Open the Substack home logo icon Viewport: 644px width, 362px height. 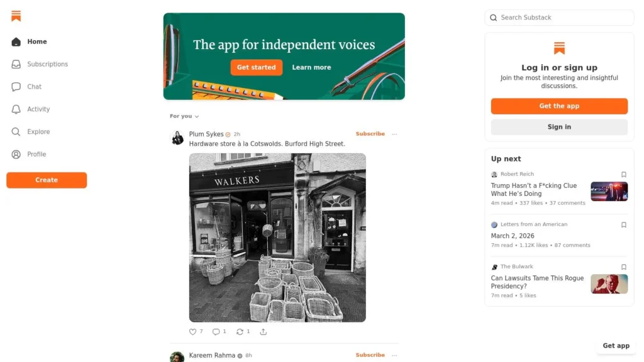pyautogui.click(x=16, y=16)
